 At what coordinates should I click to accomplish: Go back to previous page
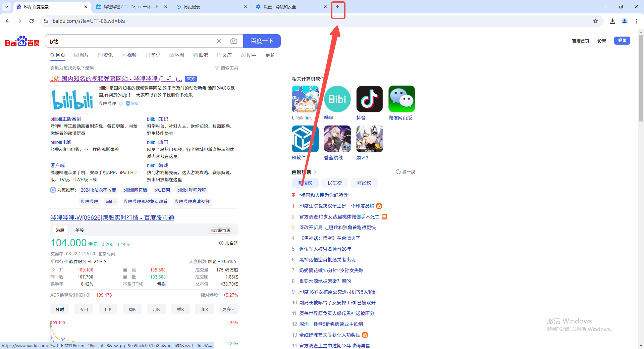[7, 21]
